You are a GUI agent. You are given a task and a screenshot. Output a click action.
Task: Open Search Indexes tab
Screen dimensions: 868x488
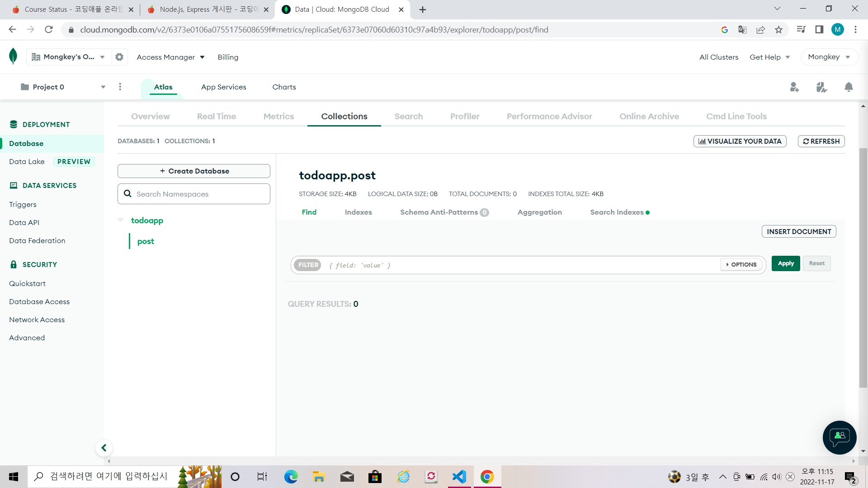(x=620, y=212)
